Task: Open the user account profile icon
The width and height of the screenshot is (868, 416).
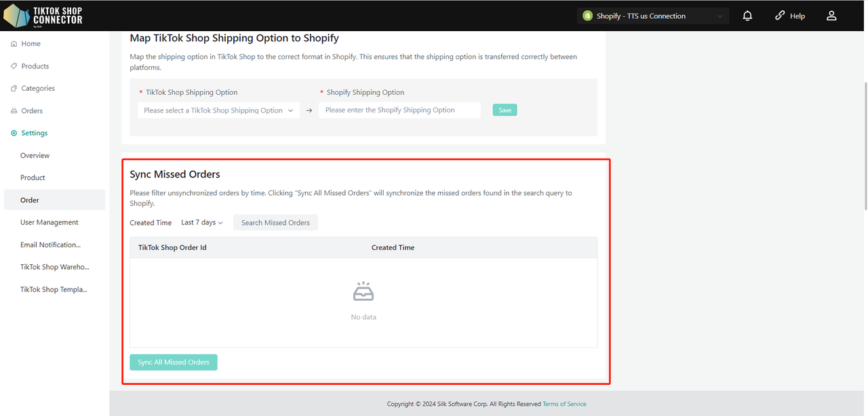Action: [831, 16]
